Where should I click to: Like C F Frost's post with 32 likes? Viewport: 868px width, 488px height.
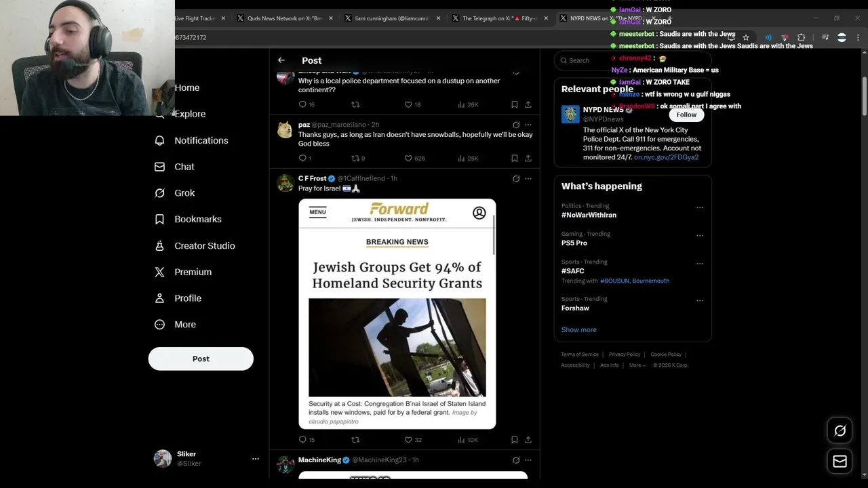[408, 440]
